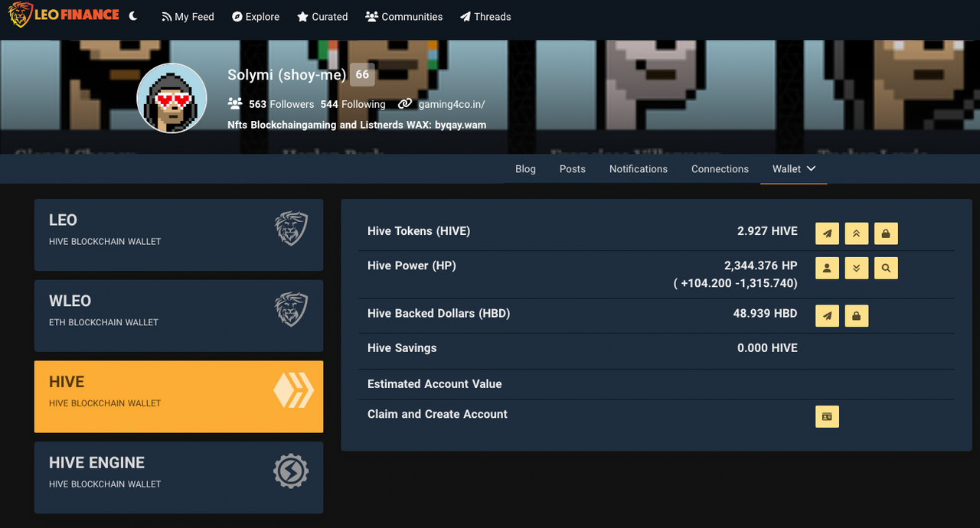Open the Curated section
Viewport: 980px width, 528px height.
click(x=322, y=17)
